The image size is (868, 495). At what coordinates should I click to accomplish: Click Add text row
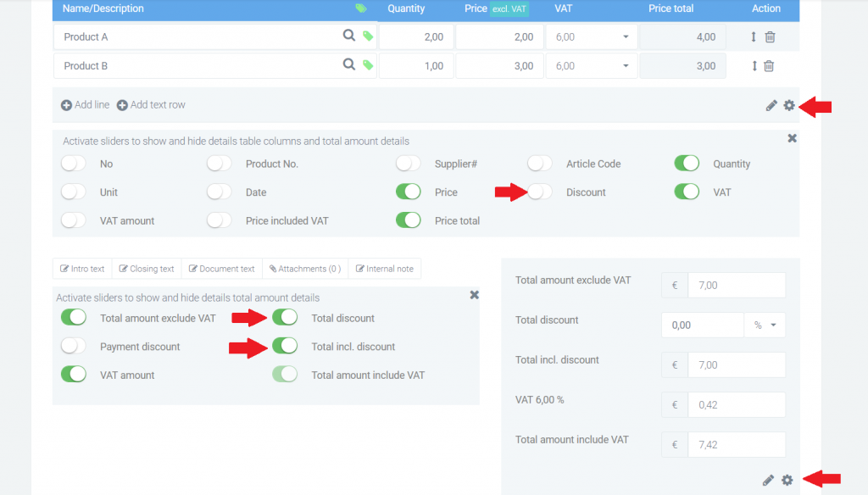tap(151, 105)
